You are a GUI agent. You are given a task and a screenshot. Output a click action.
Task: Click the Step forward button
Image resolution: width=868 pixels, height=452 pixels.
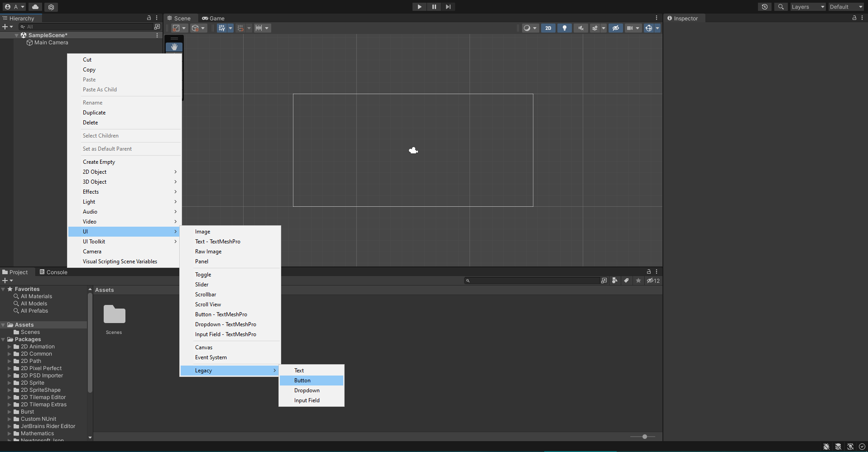point(448,7)
